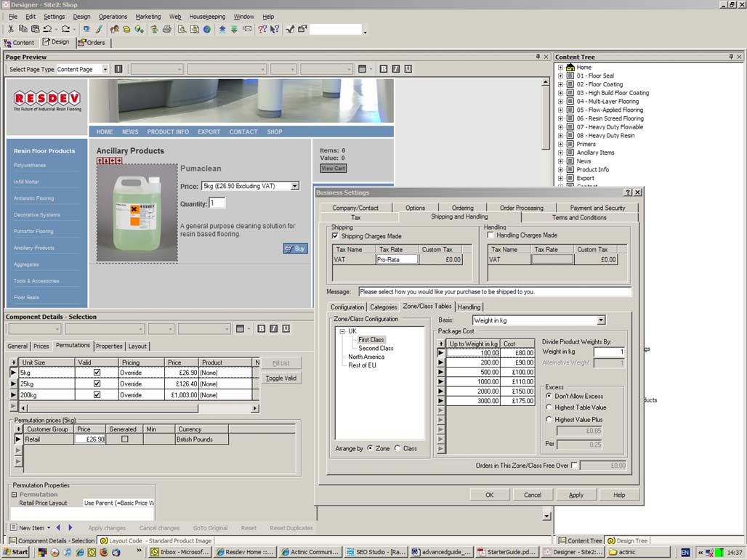Image resolution: width=747 pixels, height=560 pixels.
Task: Click the blue upload arrow toolbar icon
Action: click(x=222, y=30)
